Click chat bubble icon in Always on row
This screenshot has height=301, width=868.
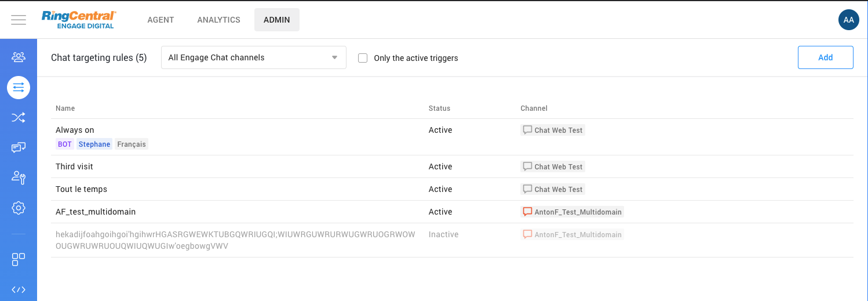(x=527, y=130)
